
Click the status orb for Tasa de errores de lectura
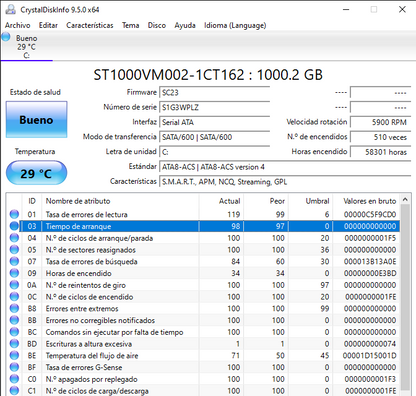click(14, 214)
